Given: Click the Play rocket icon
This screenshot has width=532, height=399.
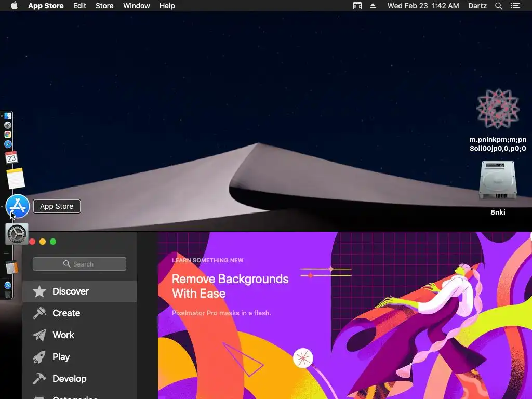Looking at the screenshot, I should (39, 357).
